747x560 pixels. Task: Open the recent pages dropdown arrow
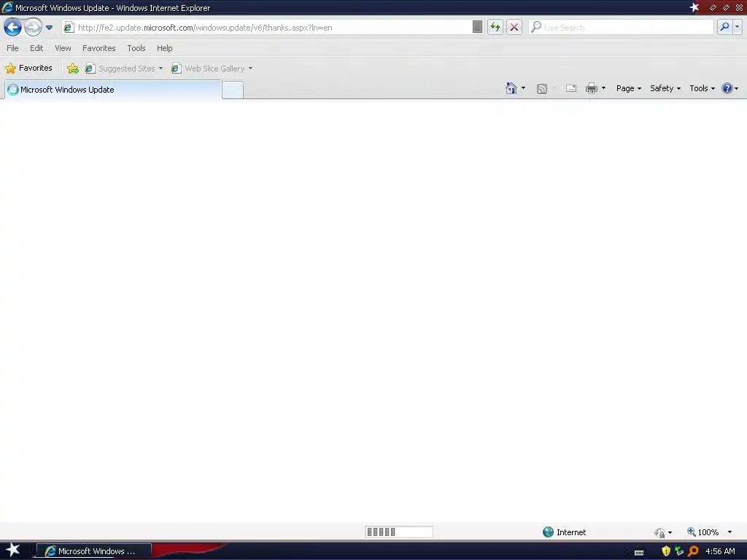click(x=49, y=28)
